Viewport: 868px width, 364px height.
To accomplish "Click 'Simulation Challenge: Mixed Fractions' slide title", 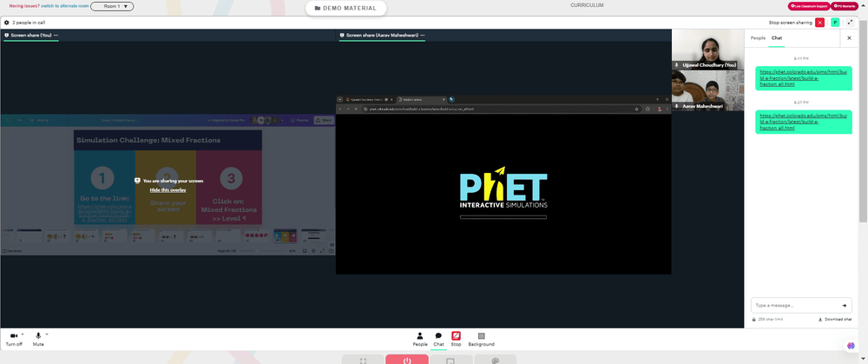I will [148, 140].
